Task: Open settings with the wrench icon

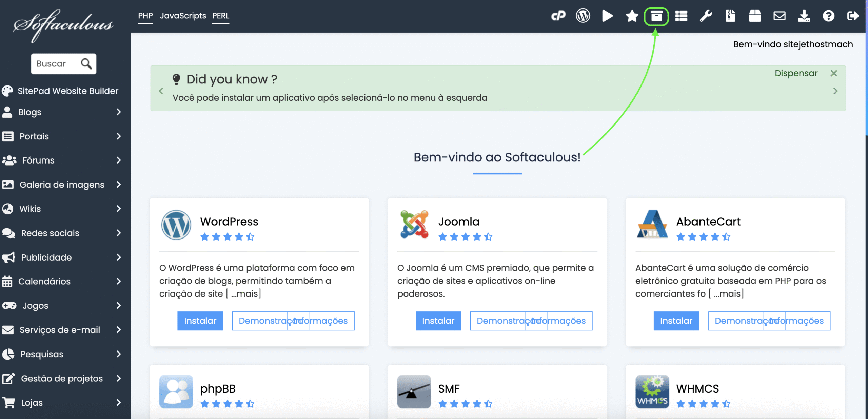Action: click(x=706, y=16)
